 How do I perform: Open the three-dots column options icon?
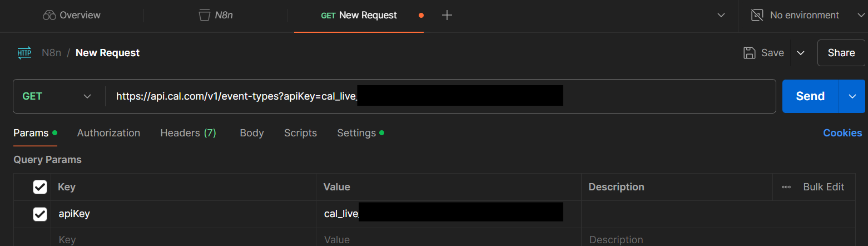(786, 187)
